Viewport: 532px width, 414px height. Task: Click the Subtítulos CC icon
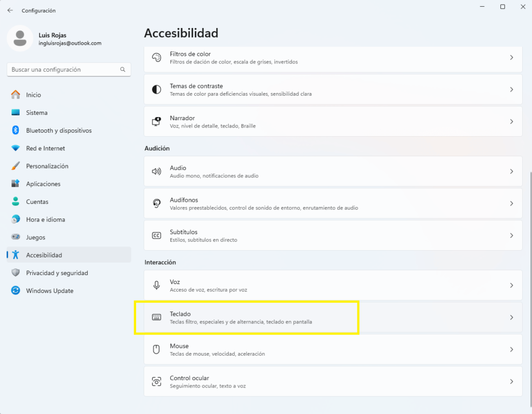tap(156, 236)
